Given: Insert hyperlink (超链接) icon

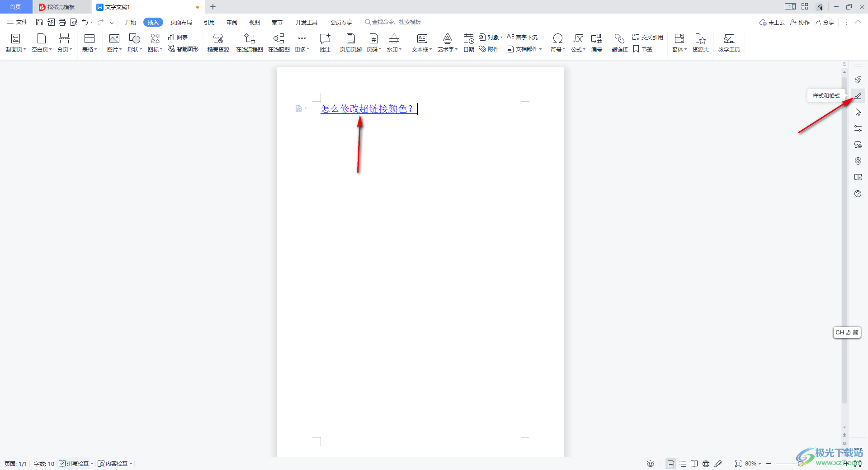Looking at the screenshot, I should 620,43.
